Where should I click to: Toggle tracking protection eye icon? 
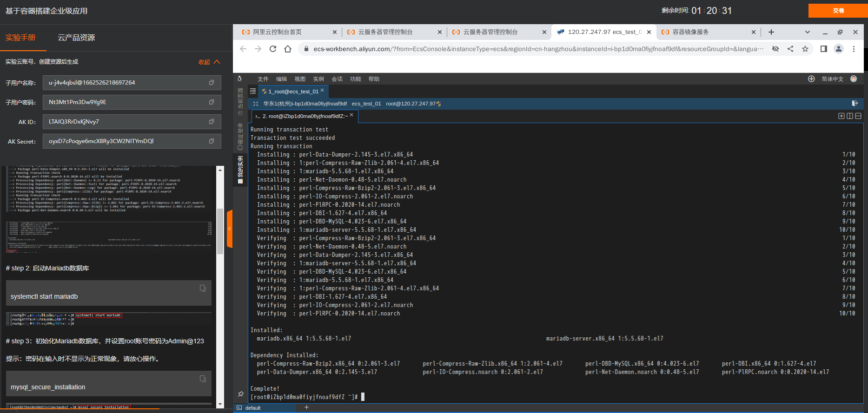[775, 49]
